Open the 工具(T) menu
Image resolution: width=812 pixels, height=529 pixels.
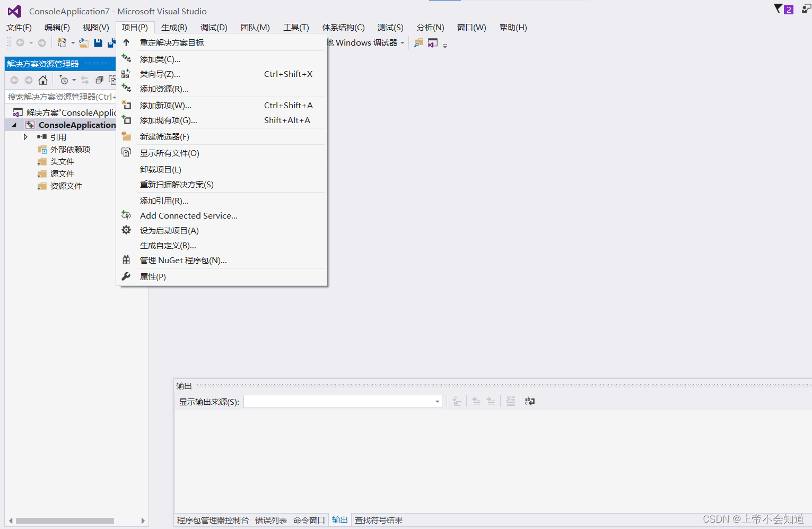pyautogui.click(x=296, y=27)
